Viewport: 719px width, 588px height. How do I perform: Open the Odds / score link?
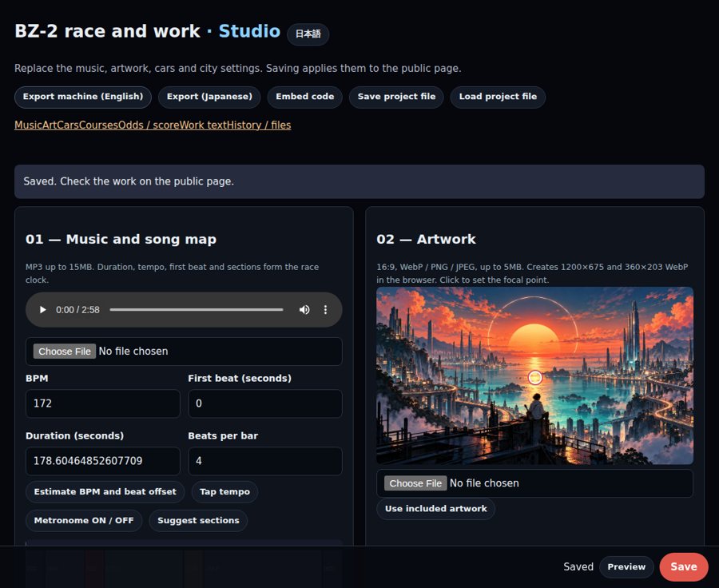point(149,125)
